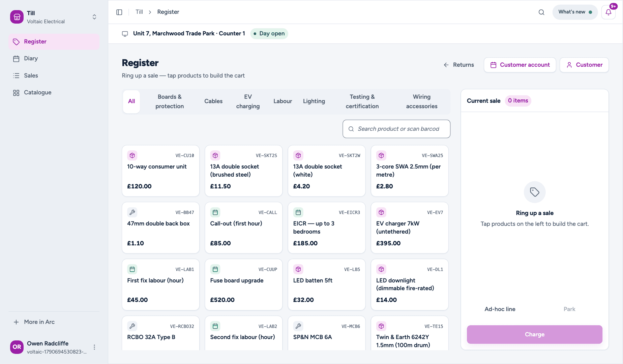Select the All category tab

[x=131, y=101]
